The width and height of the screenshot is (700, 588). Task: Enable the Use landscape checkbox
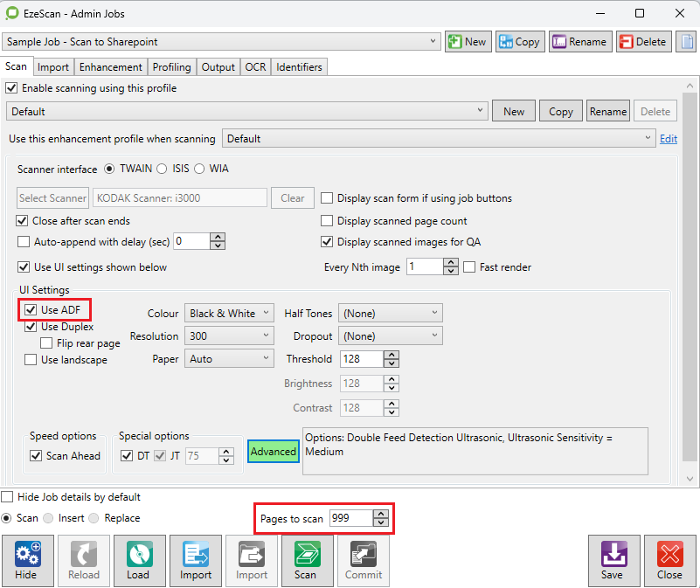tap(31, 360)
